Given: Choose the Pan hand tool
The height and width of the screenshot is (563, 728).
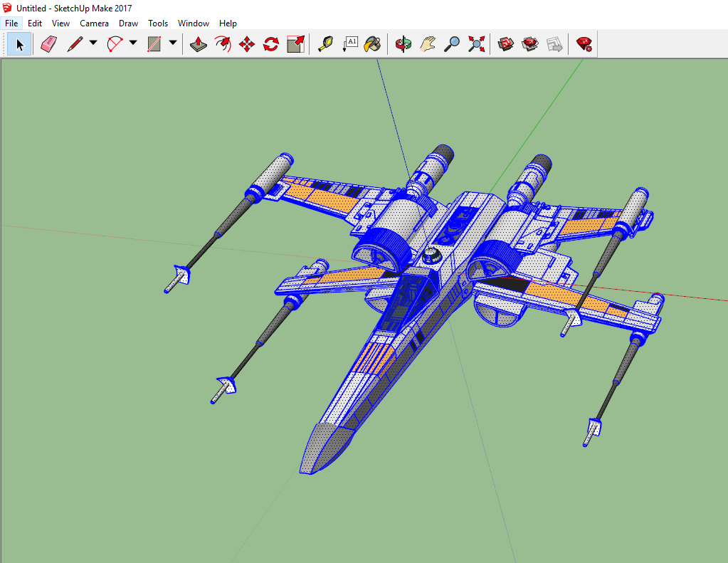Looking at the screenshot, I should click(x=428, y=44).
